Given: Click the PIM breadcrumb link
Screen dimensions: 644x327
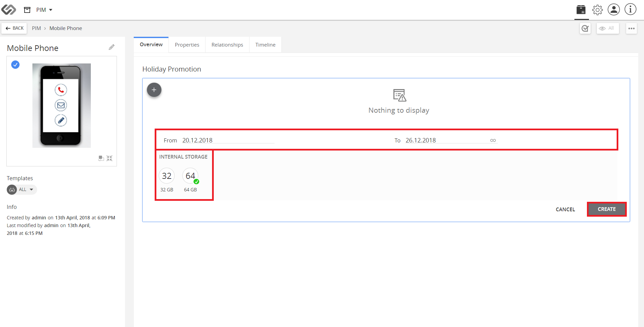Looking at the screenshot, I should point(36,28).
